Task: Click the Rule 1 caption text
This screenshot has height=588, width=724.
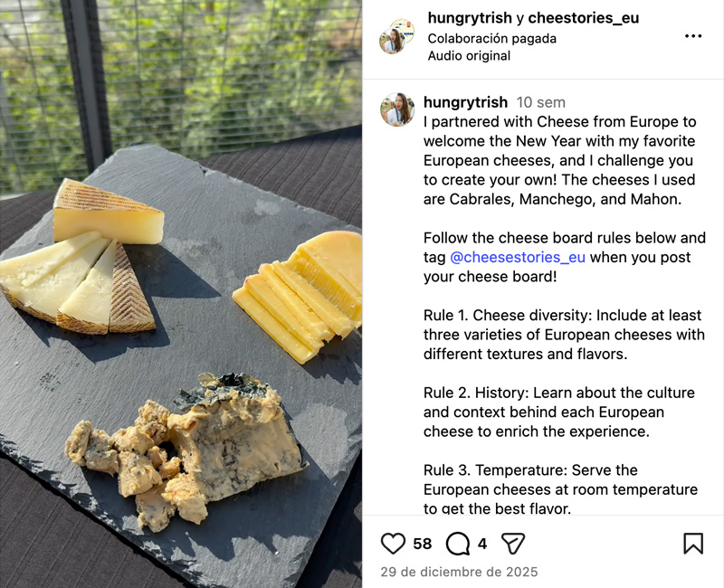Action: tap(564, 335)
